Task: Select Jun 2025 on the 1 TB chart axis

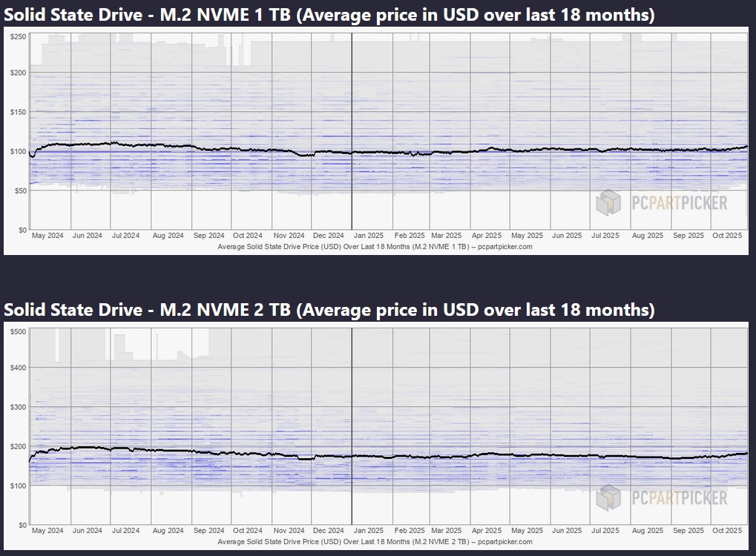Action: click(x=567, y=236)
